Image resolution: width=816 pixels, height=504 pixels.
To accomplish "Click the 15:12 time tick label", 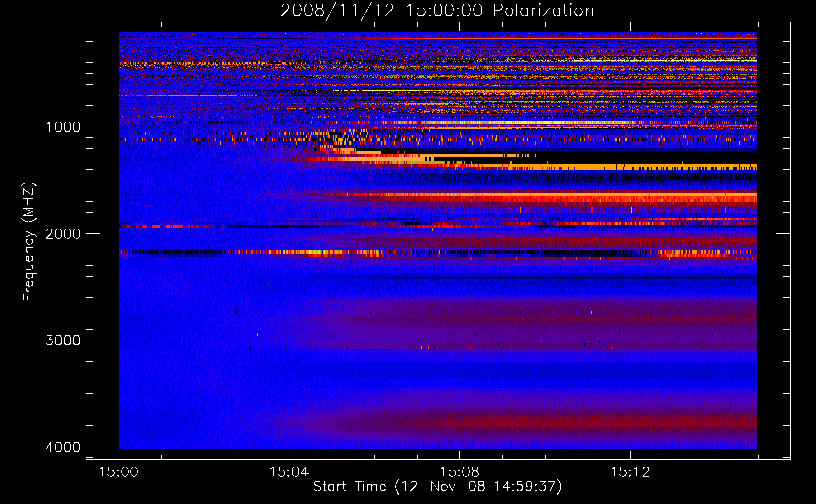I will tap(630, 472).
